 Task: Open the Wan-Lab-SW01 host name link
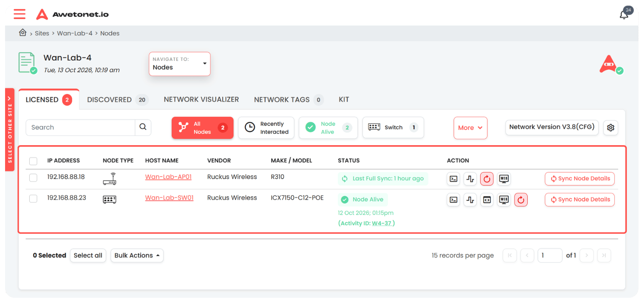pos(169,198)
